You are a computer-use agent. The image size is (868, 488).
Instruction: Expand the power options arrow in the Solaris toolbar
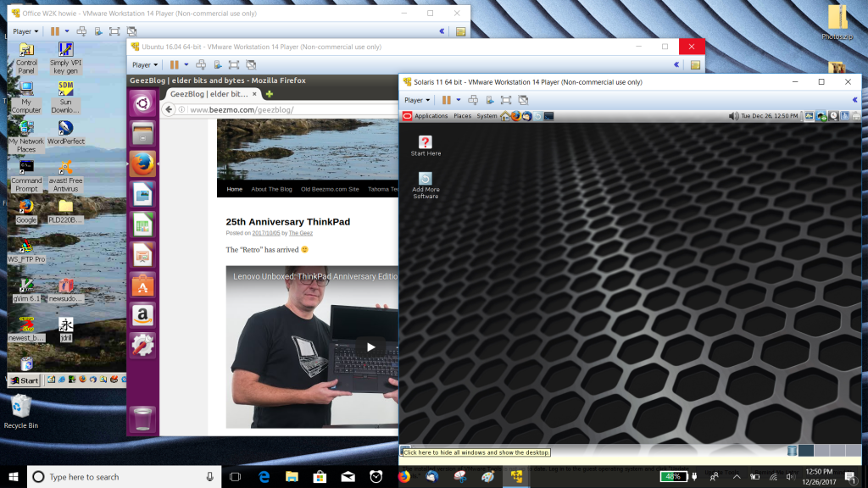coord(459,100)
